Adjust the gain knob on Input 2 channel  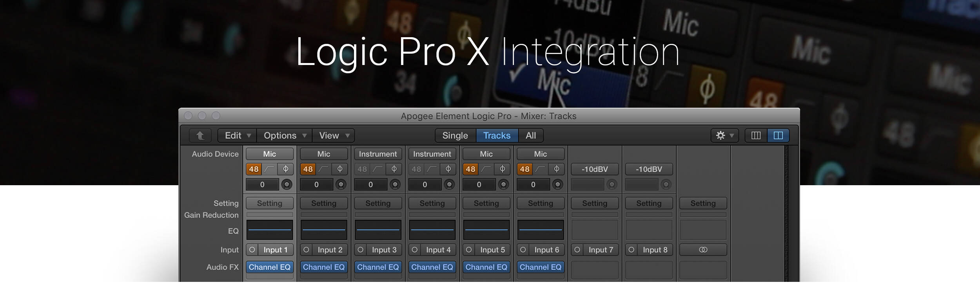341,184
